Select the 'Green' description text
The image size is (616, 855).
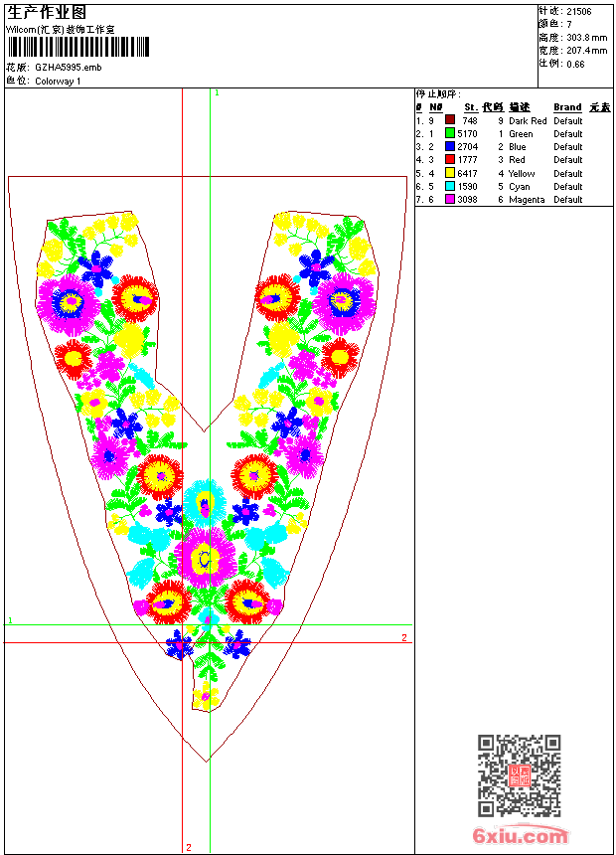tap(521, 133)
